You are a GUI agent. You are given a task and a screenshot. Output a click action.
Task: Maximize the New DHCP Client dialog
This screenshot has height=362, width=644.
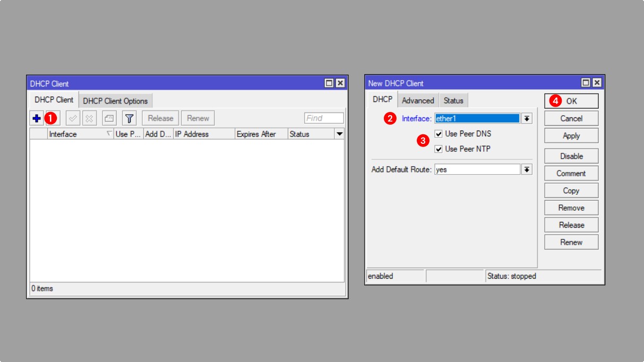pyautogui.click(x=586, y=83)
